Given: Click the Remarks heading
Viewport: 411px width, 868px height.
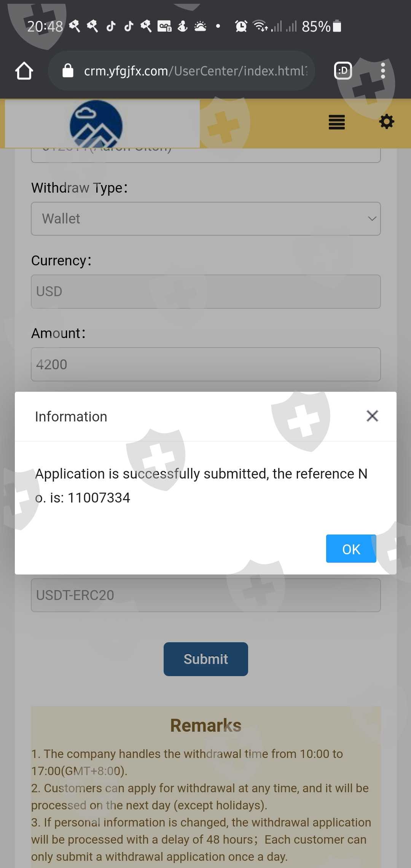Looking at the screenshot, I should 205,726.
